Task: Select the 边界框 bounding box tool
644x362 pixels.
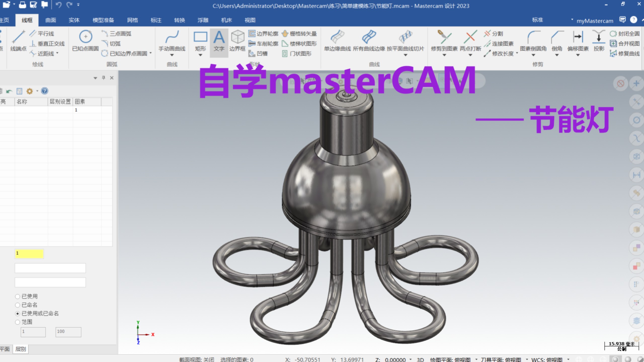Action: tap(237, 41)
